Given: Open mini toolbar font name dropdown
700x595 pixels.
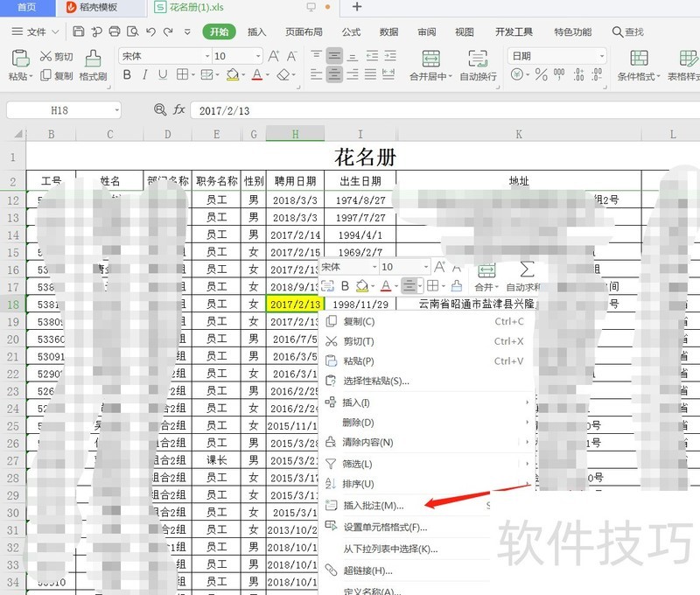Looking at the screenshot, I should coord(374,267).
